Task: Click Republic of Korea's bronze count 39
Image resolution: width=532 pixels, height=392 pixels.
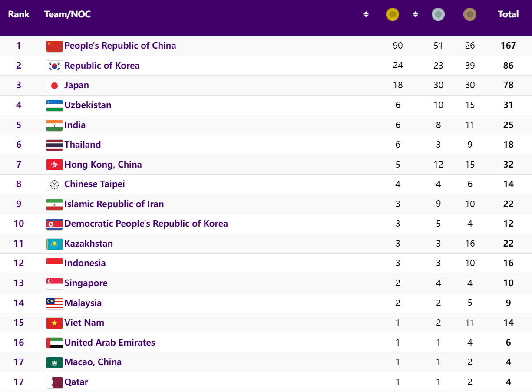Action: [470, 66]
